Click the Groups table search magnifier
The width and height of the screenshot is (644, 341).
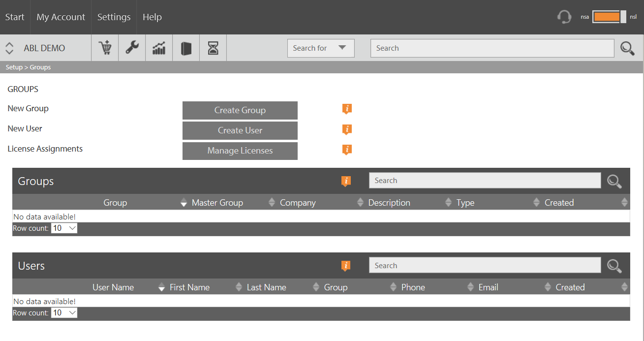point(614,181)
